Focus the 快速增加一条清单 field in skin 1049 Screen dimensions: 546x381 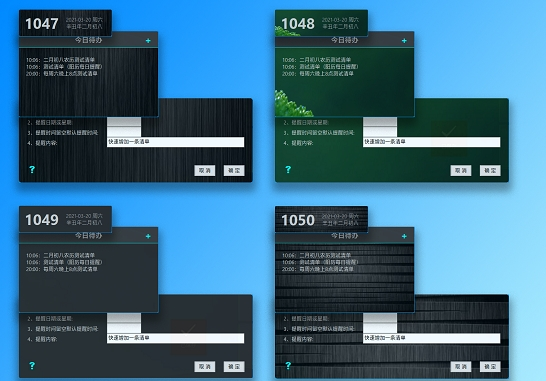point(176,338)
